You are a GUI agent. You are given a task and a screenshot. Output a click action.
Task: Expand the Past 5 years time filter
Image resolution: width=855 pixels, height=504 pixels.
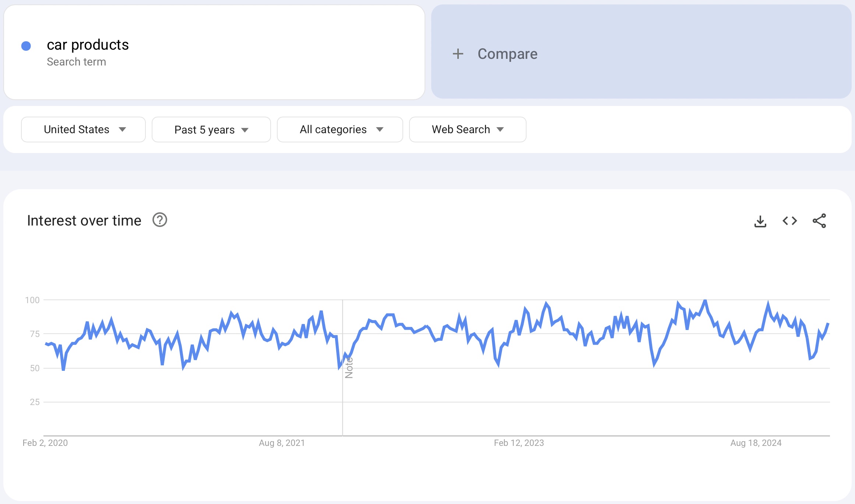pos(211,129)
